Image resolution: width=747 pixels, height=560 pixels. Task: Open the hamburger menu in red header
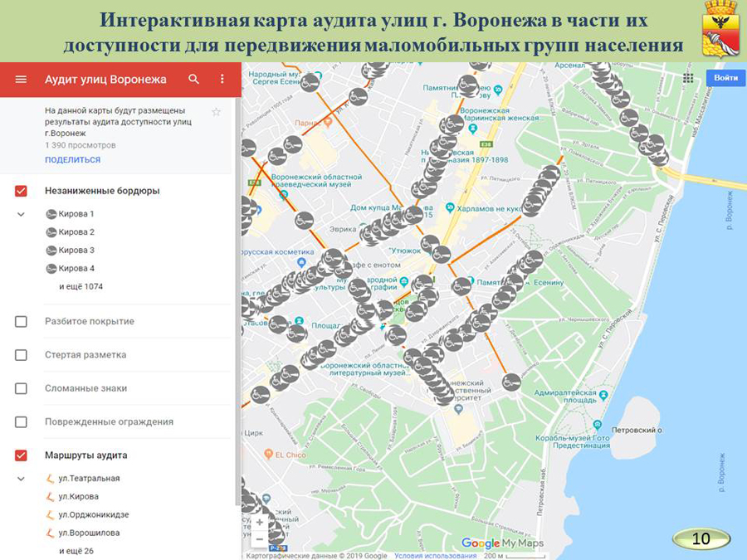21,80
